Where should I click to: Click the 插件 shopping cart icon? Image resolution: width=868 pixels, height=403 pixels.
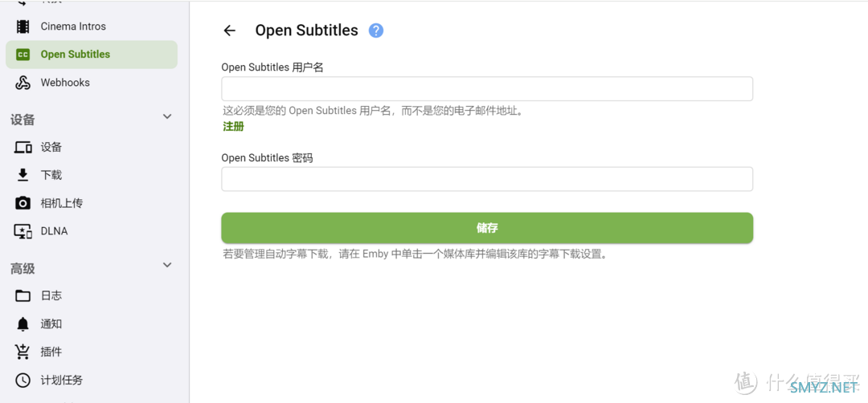click(23, 352)
